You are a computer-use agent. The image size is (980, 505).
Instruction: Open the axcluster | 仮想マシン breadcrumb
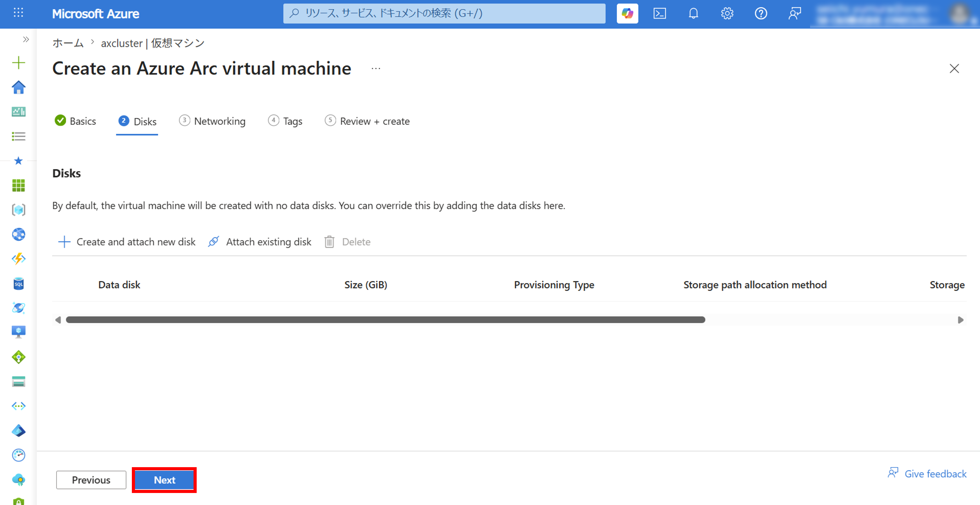pyautogui.click(x=153, y=43)
